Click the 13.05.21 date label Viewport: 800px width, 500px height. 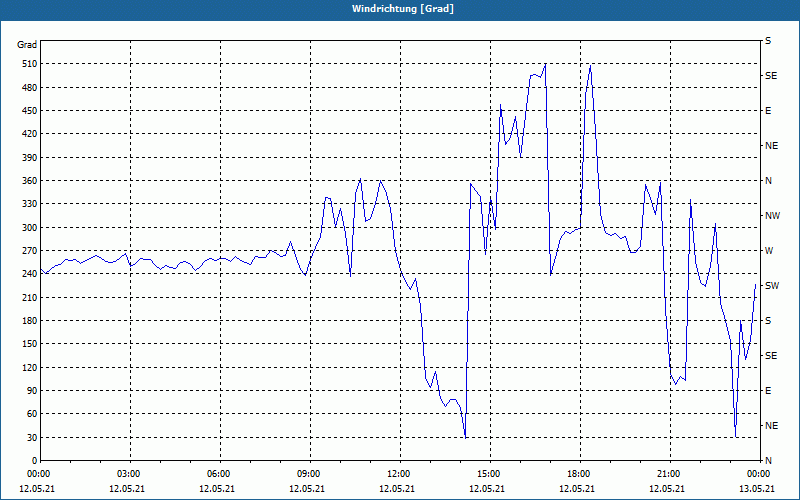pyautogui.click(x=757, y=489)
